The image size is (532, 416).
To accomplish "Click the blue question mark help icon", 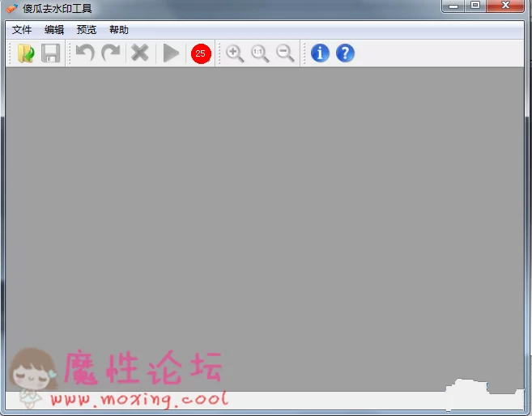I will [345, 53].
